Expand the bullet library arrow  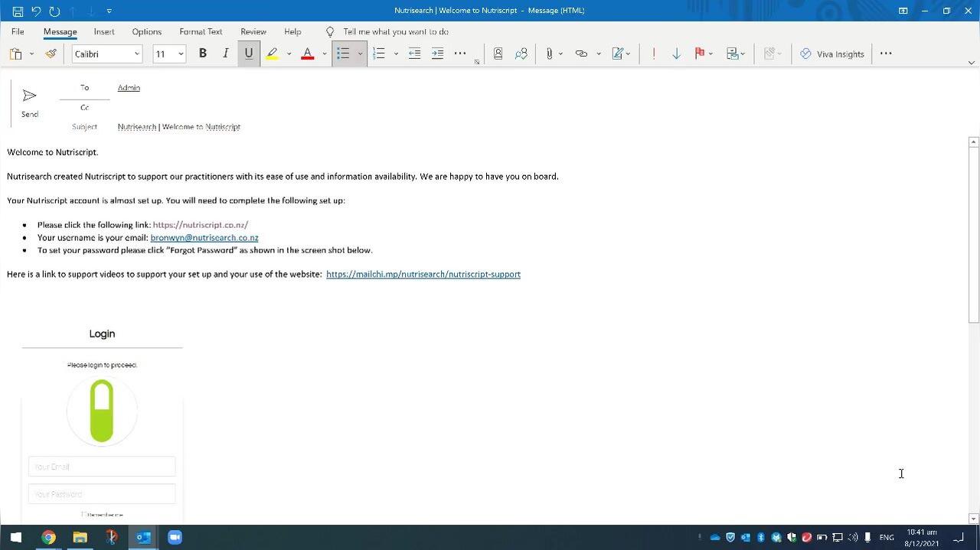coord(360,54)
